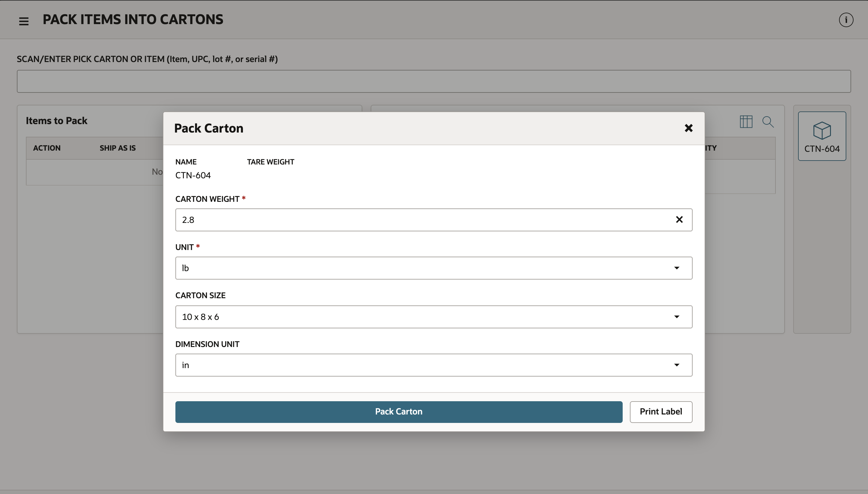868x494 pixels.
Task: Click the ACTION column header
Action: 47,148
